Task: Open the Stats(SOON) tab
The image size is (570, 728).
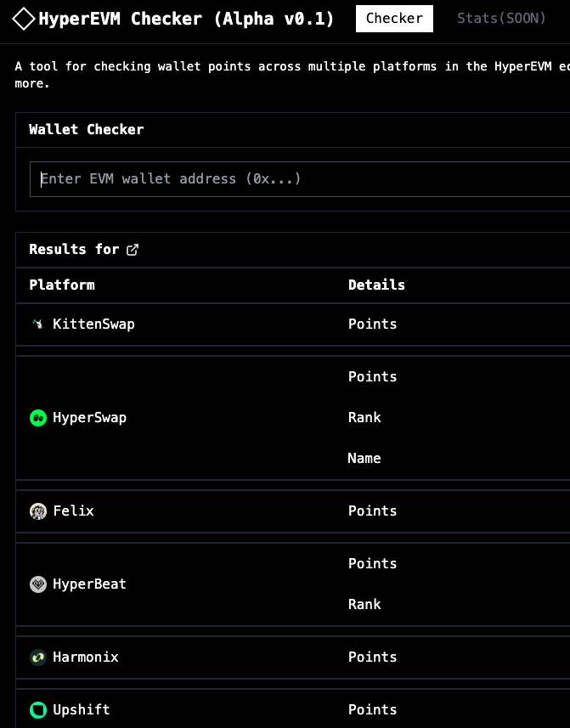Action: (x=501, y=19)
